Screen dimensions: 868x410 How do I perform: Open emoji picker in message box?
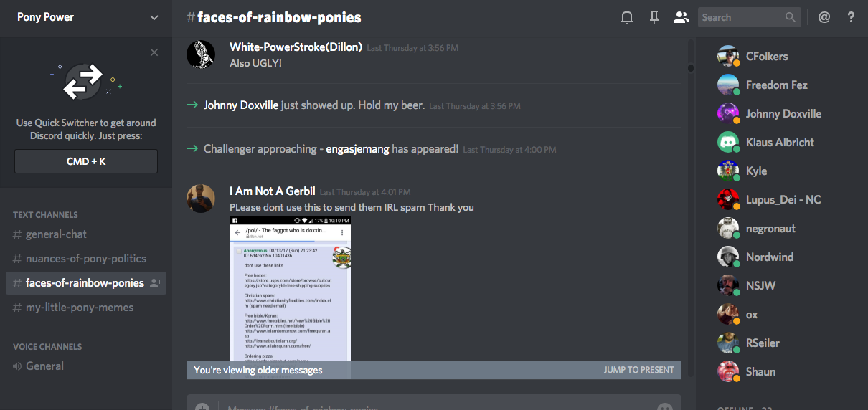[665, 406]
